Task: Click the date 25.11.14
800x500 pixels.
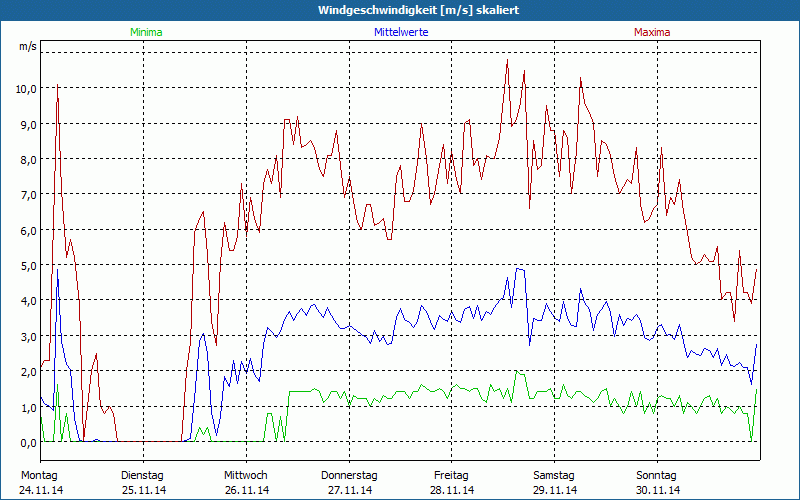Action: click(x=144, y=490)
